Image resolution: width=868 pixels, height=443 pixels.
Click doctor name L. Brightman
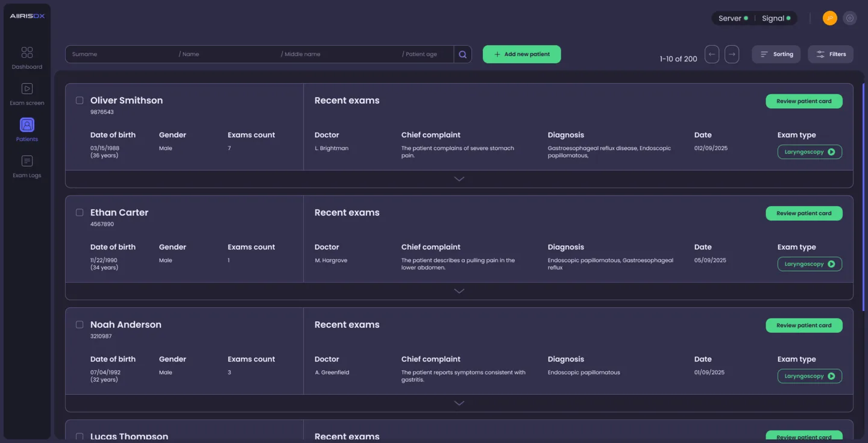point(332,148)
